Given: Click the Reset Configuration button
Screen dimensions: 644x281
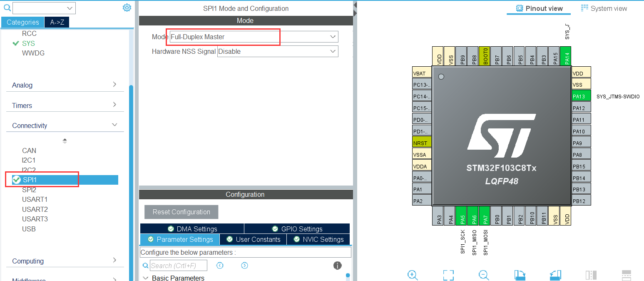Looking at the screenshot, I should [181, 212].
